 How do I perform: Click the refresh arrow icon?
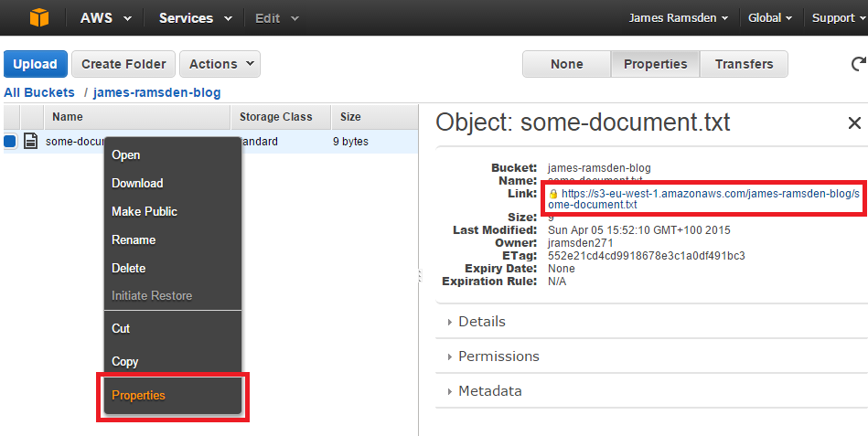pos(859,64)
